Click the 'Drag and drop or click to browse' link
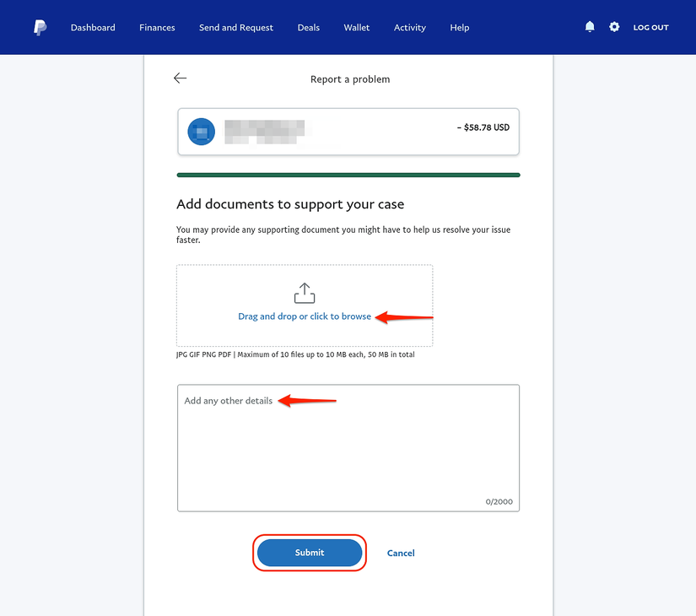696x616 pixels. (305, 316)
